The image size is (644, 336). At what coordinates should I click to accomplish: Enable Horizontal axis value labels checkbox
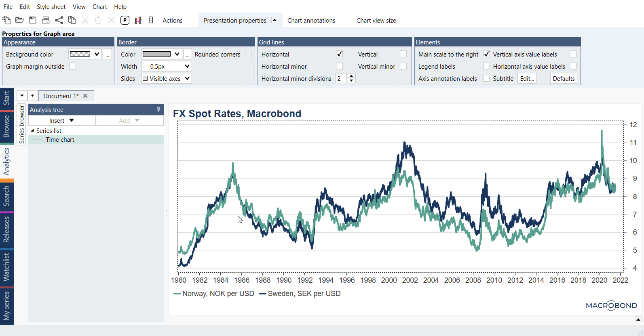pyautogui.click(x=573, y=66)
